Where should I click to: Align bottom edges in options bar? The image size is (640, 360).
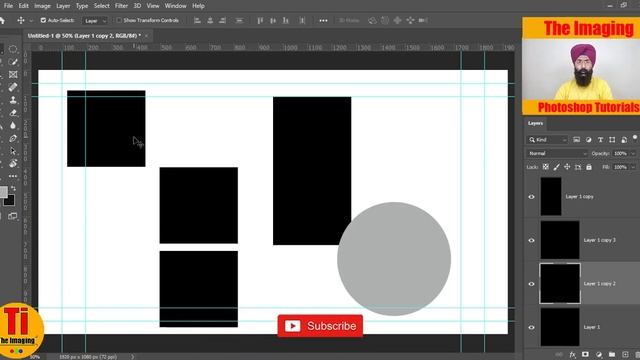pyautogui.click(x=286, y=20)
